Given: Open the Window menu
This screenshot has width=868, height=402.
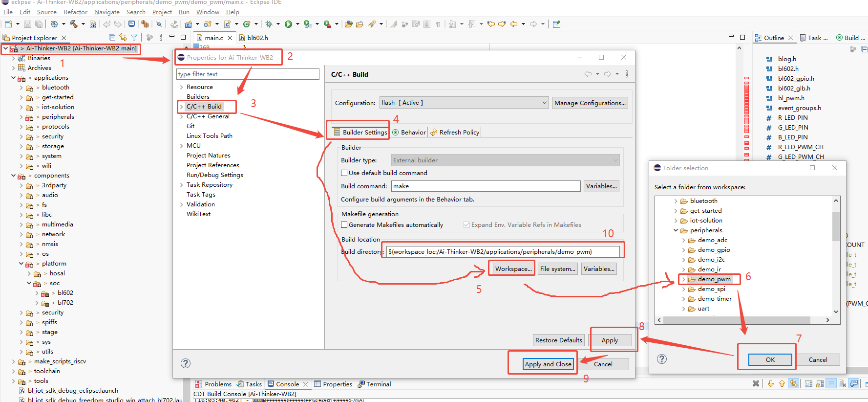Looking at the screenshot, I should tap(208, 12).
